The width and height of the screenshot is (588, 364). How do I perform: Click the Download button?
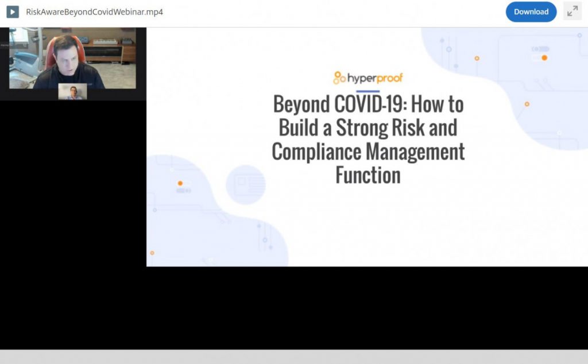coord(531,12)
